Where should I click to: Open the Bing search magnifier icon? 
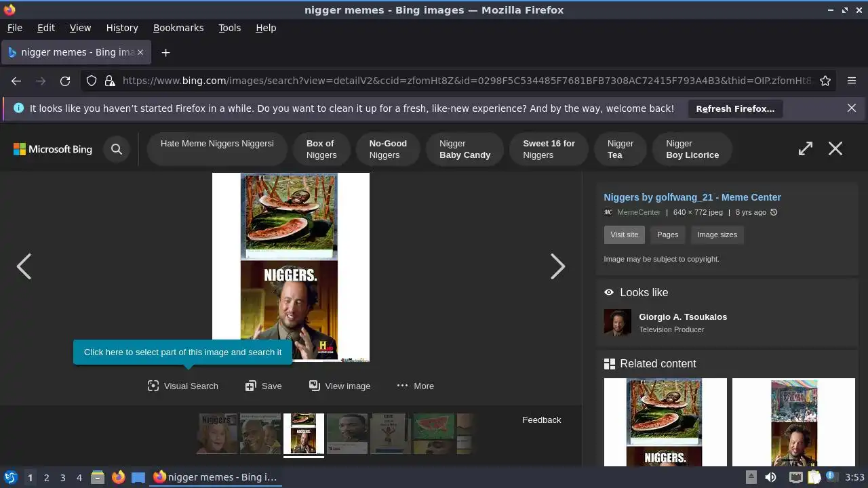click(117, 149)
